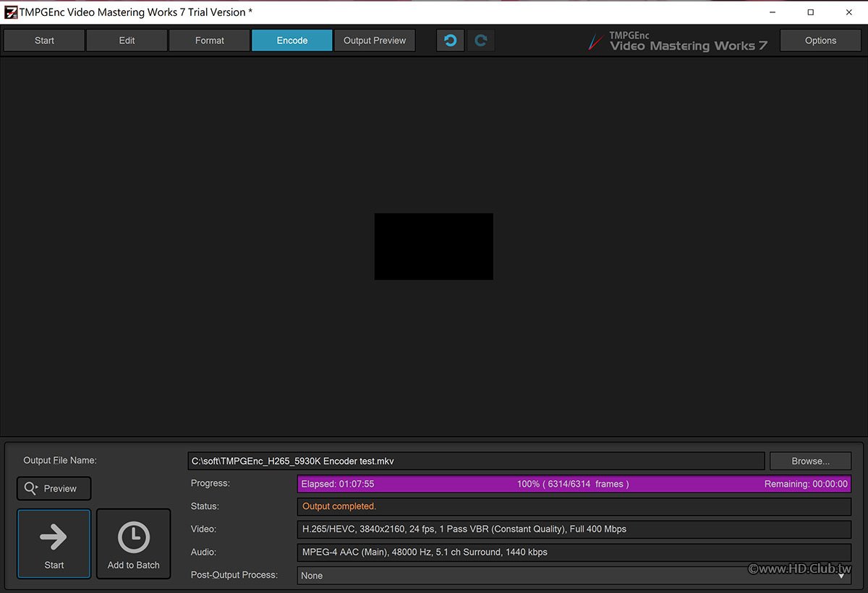This screenshot has width=868, height=593.
Task: Click the 'Elapsed: 01:07:55' text
Action: (x=338, y=484)
